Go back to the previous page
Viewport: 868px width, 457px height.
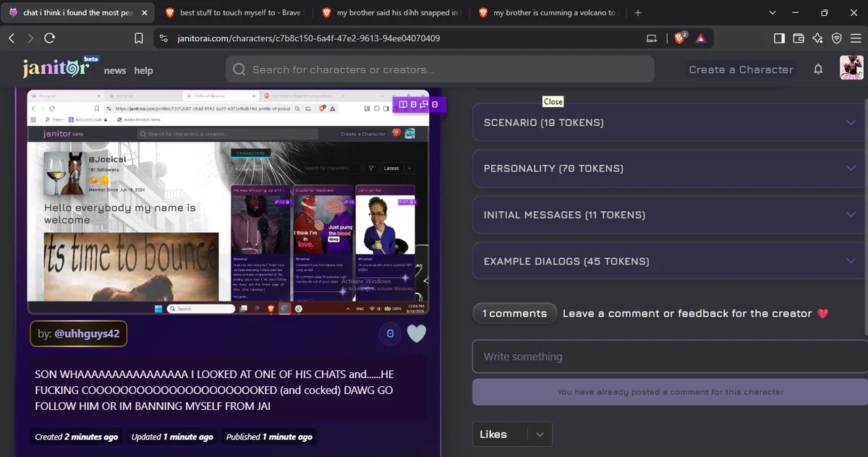[12, 38]
